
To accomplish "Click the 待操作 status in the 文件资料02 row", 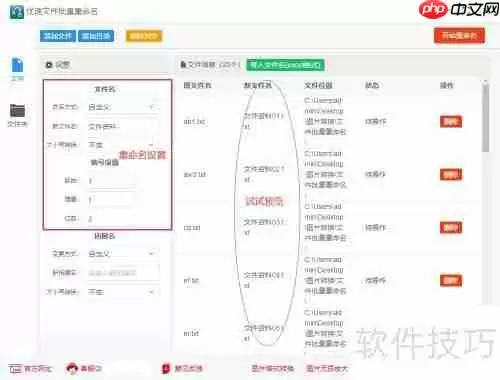I will pyautogui.click(x=376, y=174).
